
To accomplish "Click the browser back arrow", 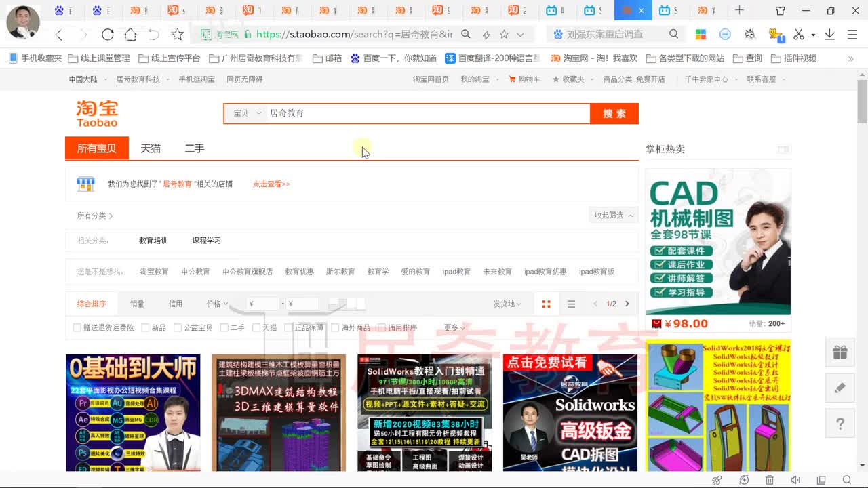I will click(59, 35).
